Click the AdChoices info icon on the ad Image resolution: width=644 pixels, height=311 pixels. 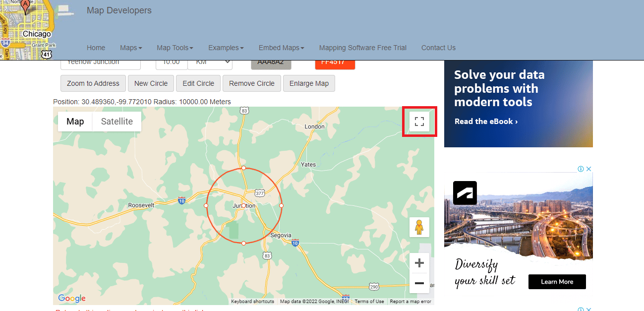pos(581,169)
